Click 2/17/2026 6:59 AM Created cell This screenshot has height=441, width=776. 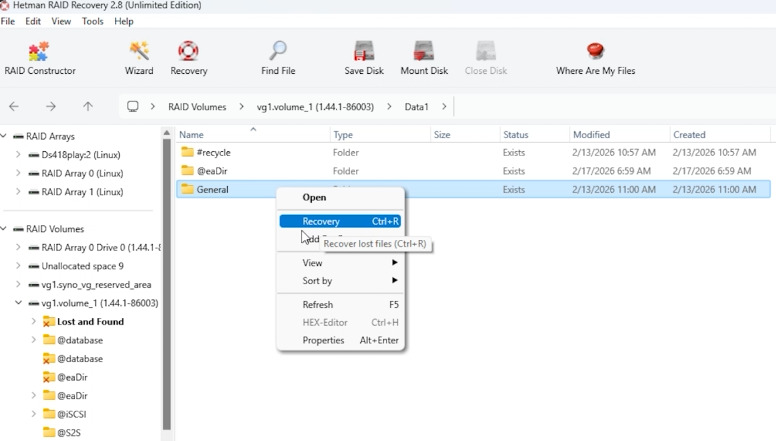(712, 171)
